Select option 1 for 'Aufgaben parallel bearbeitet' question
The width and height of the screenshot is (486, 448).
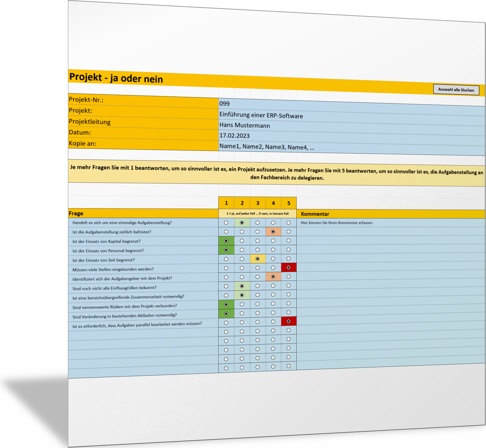pos(226,323)
